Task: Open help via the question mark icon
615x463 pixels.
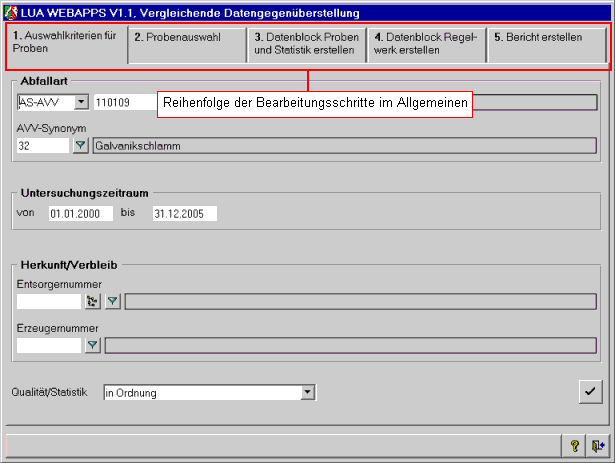Action: tap(575, 445)
